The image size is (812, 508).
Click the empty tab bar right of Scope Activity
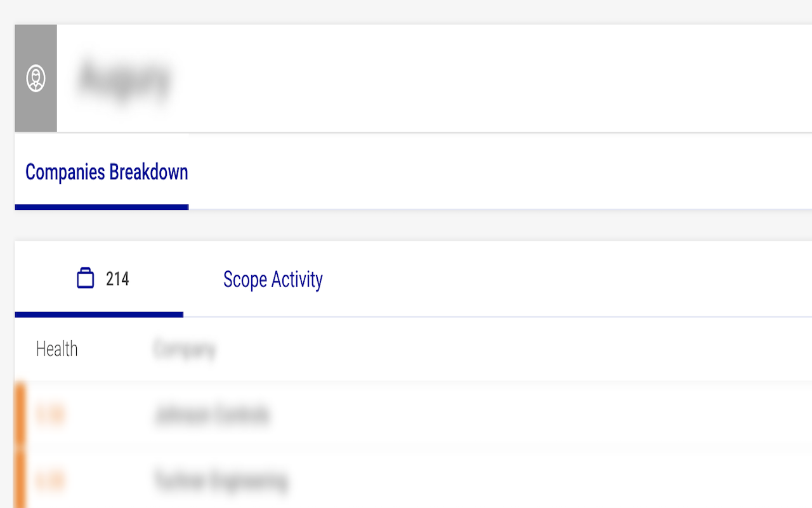coord(558,279)
